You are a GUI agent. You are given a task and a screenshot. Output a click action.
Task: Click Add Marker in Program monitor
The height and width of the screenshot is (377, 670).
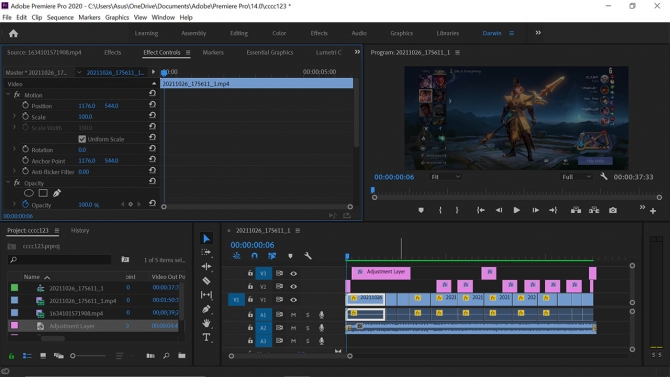click(x=421, y=210)
